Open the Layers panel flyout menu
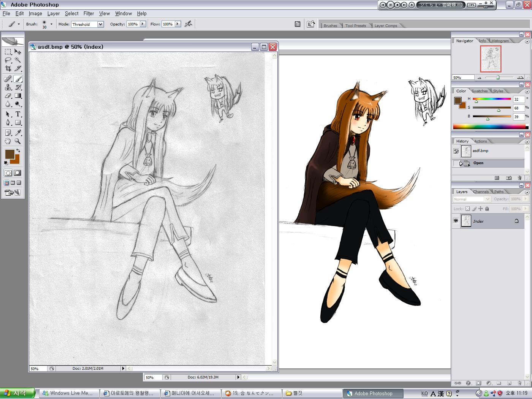Screen dimensions: 532x399 (527, 192)
